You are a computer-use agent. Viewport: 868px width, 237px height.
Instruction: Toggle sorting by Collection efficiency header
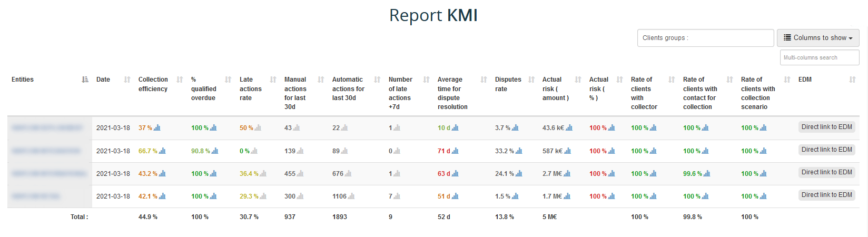tap(180, 80)
